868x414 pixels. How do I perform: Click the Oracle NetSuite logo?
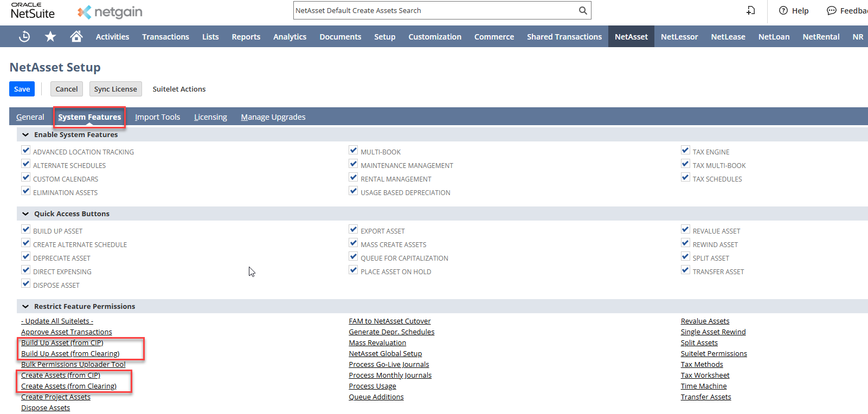click(33, 11)
